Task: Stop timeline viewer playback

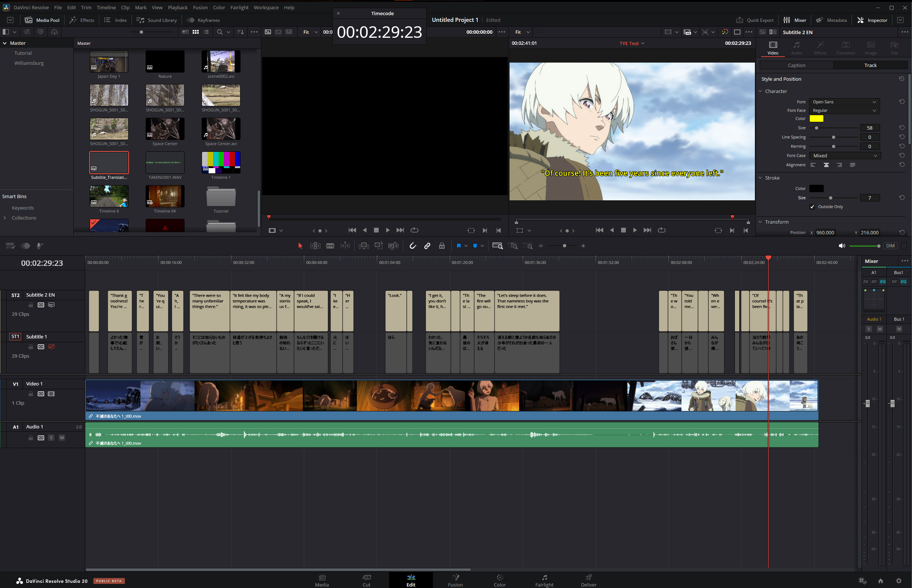Action: (x=623, y=230)
